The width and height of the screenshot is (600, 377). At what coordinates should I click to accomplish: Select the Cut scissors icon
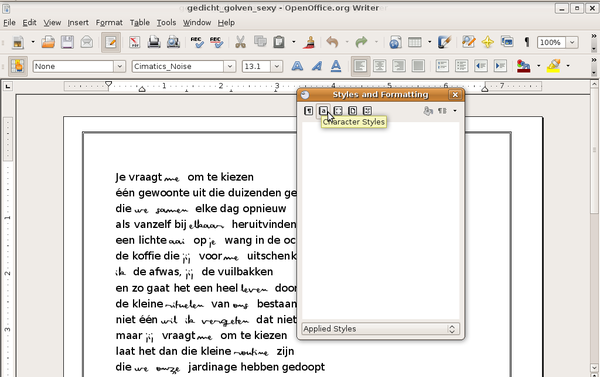pos(240,42)
